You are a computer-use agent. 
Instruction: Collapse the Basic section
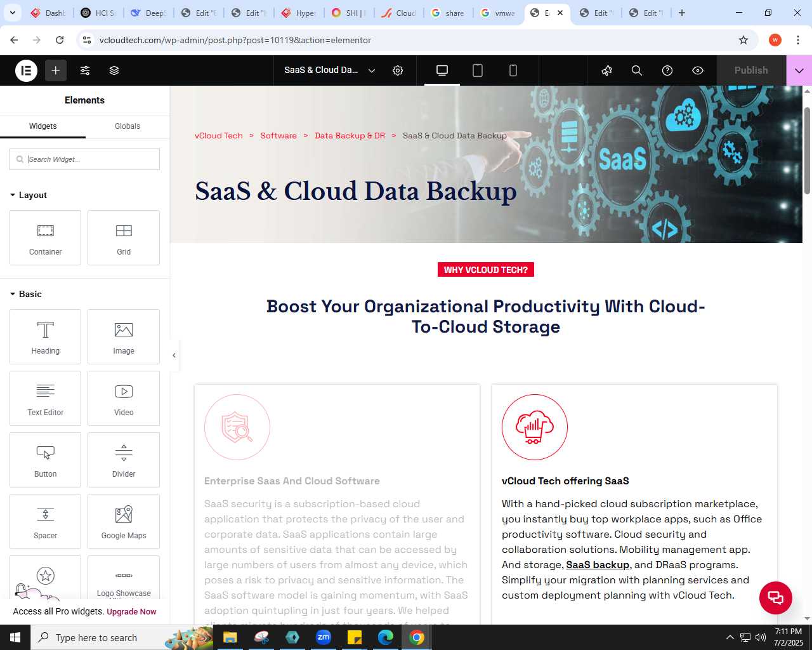[x=26, y=294]
